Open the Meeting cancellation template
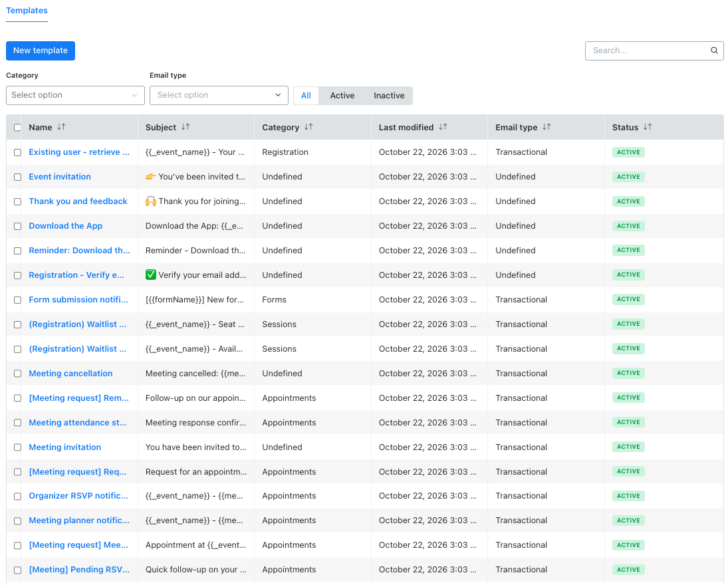This screenshot has width=728, height=585. (x=70, y=374)
